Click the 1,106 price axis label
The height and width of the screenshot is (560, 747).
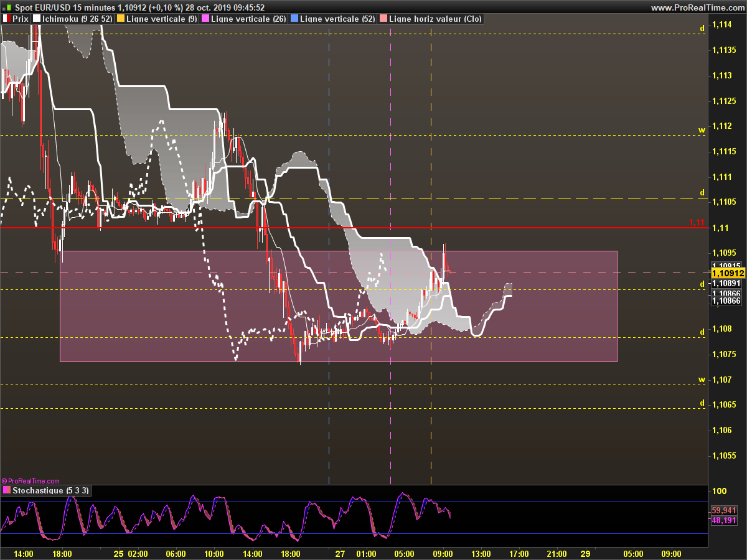(723, 430)
